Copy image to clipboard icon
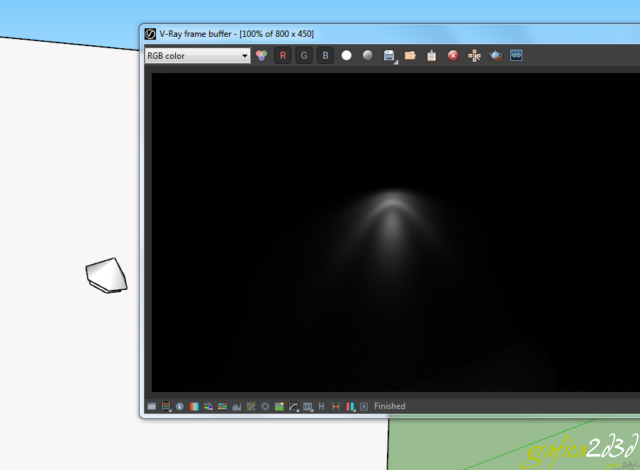The width and height of the screenshot is (640, 470). tap(431, 55)
